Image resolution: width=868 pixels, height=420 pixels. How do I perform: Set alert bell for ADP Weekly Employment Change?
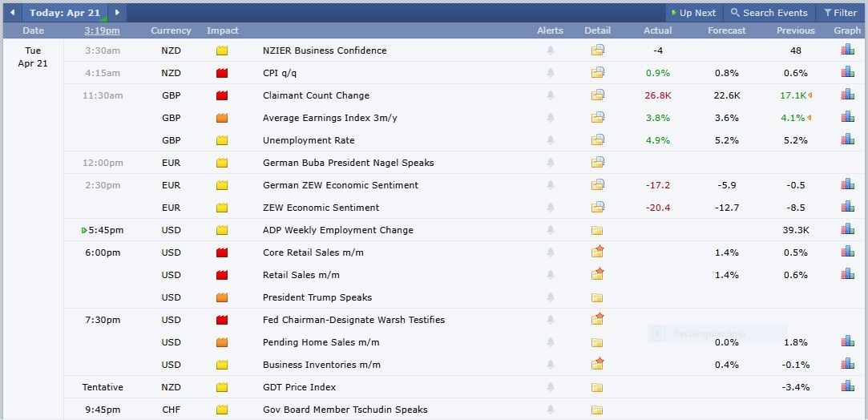click(x=550, y=230)
